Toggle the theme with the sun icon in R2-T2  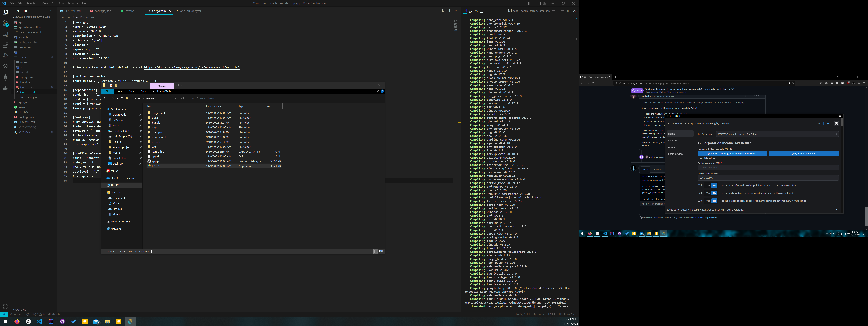(836, 123)
